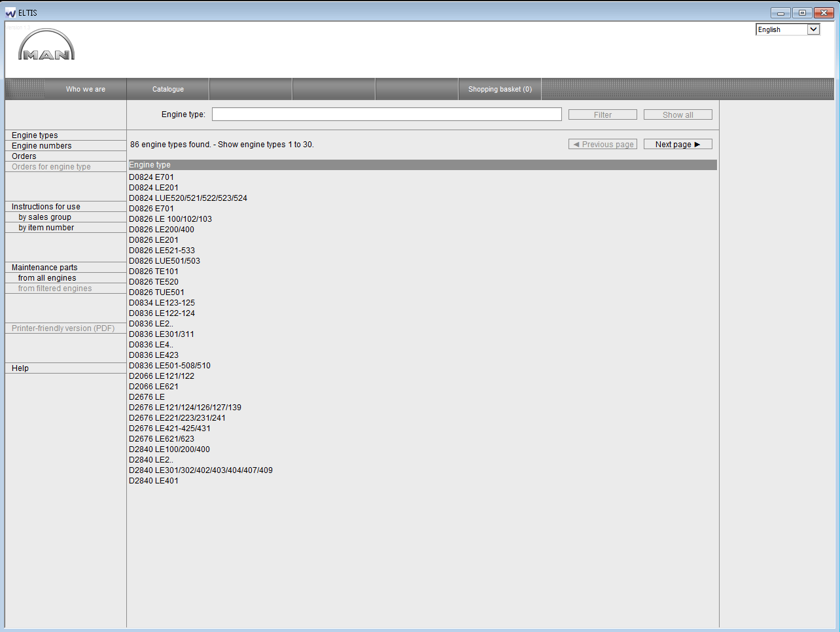The height and width of the screenshot is (632, 840).
Task: Select engine D0826 TE520
Action: [x=154, y=282]
